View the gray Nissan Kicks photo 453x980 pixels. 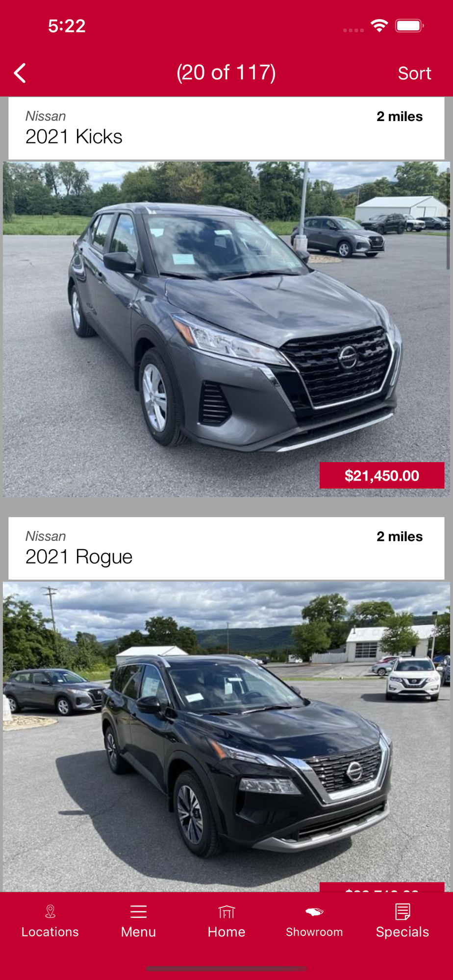tap(226, 329)
